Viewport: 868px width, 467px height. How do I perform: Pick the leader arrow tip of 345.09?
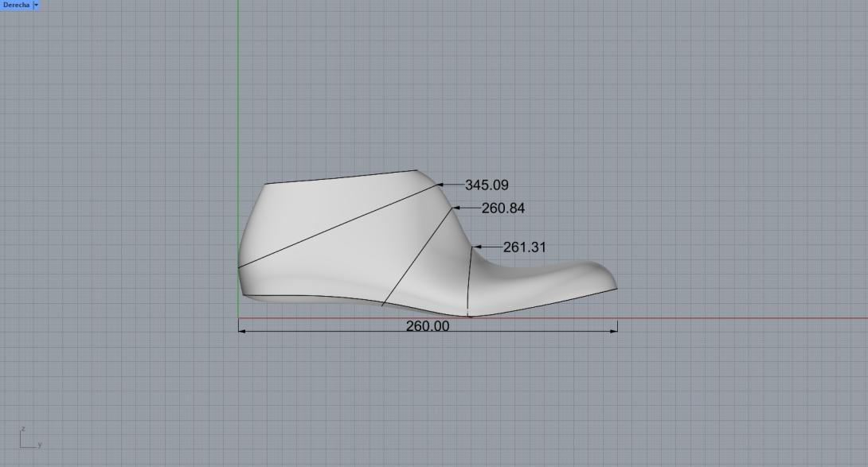439,185
